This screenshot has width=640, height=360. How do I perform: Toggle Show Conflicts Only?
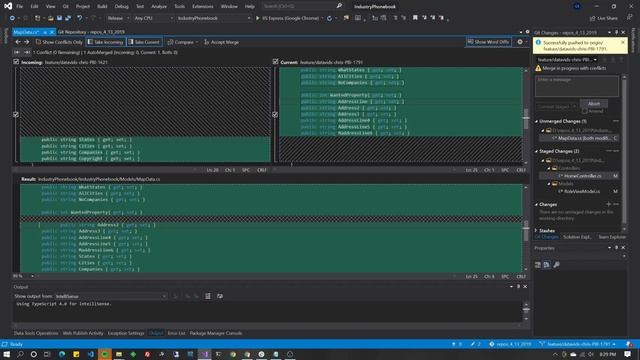pos(59,42)
